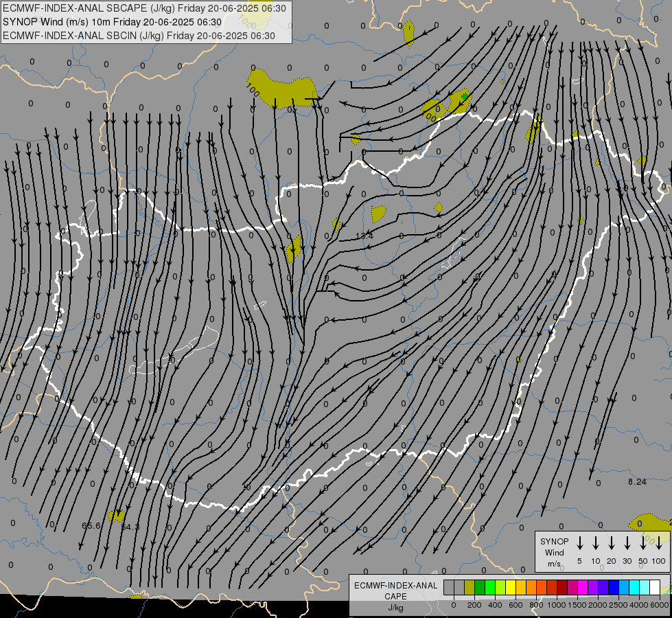The image size is (672, 618).
Task: Click the 2000 tick label in CAPE legend
Action: tap(597, 605)
